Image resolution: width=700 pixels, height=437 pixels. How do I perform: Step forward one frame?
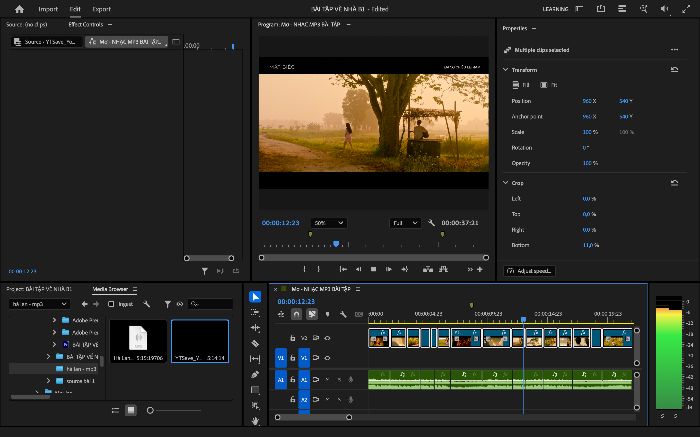[x=389, y=269]
